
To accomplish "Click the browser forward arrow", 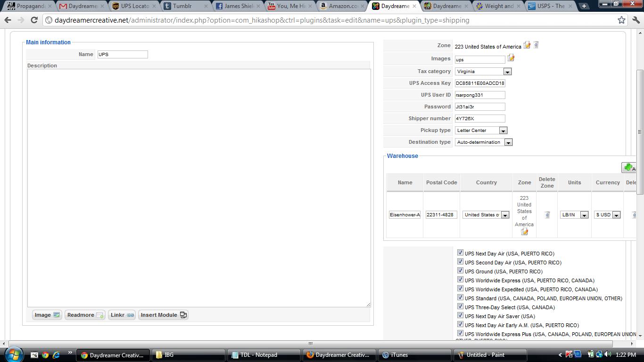I will coord(21,20).
